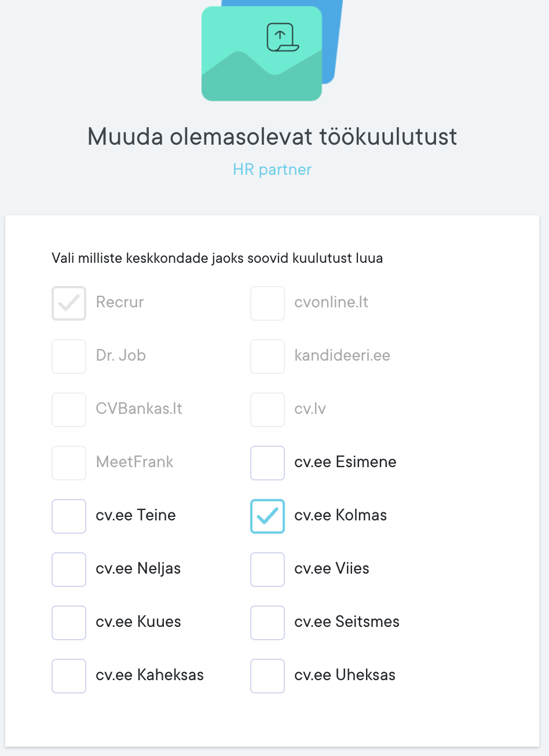This screenshot has width=549, height=756.
Task: Check the cv.ee Viies checkbox
Action: (x=268, y=569)
